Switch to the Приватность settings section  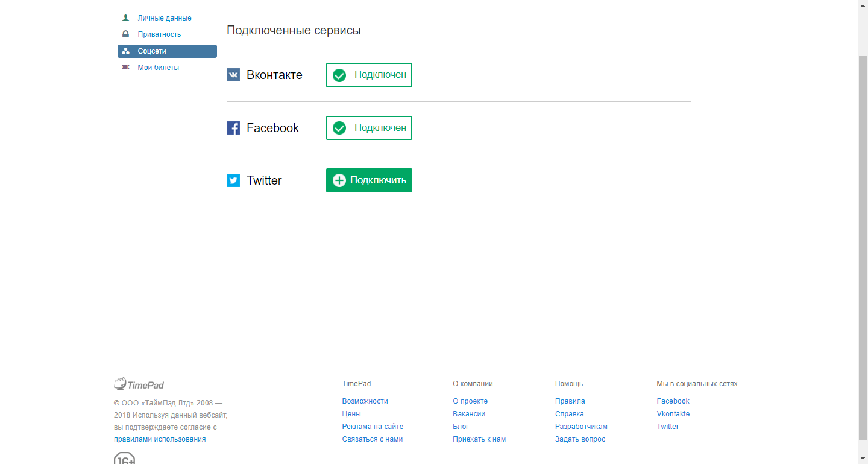click(160, 34)
